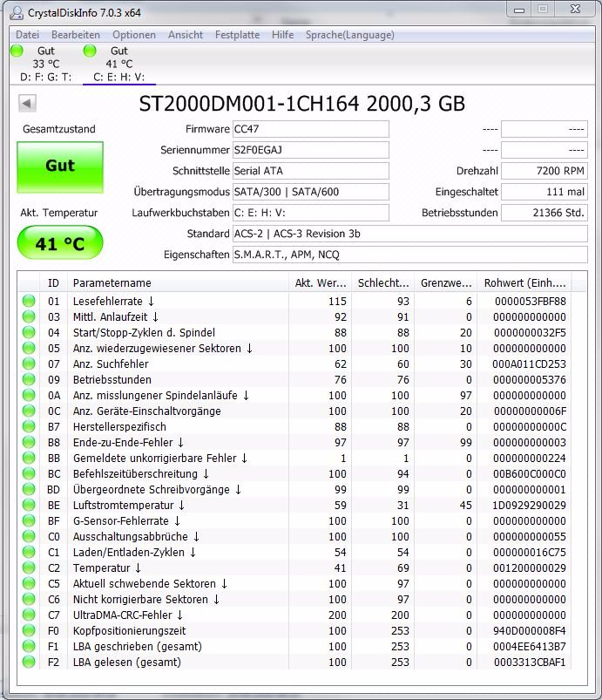Click the 41 °C temperature button

60,243
